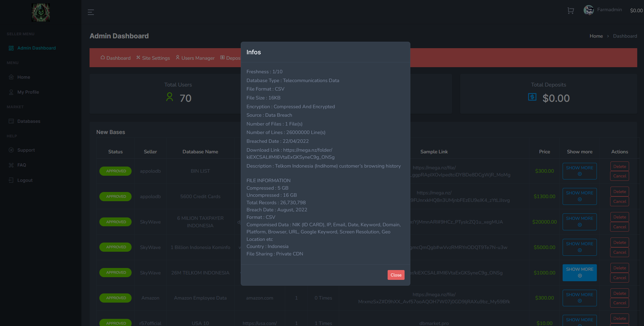The image size is (644, 326).
Task: Click the site logo in the sidebar
Action: click(41, 13)
